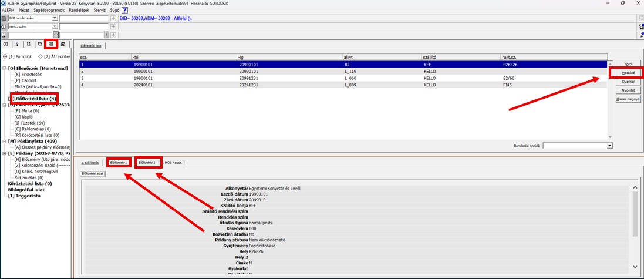Open the second navigation tab icon
Screen dimensions: 644x279
tap(17, 43)
